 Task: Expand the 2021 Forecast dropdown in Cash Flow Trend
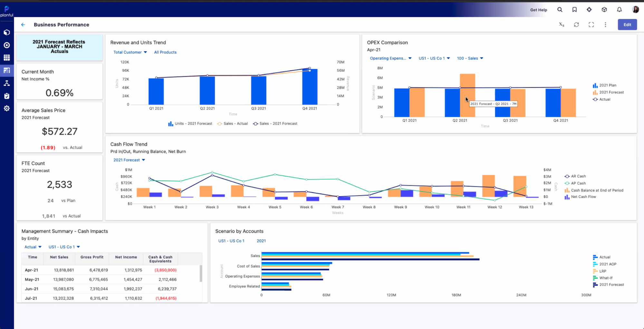tap(129, 160)
